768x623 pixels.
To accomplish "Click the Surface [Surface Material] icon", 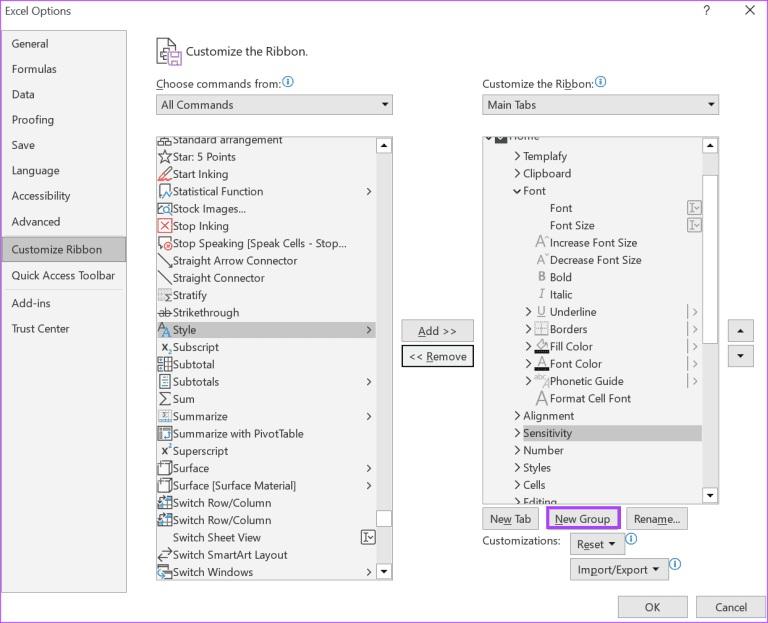I will 165,485.
